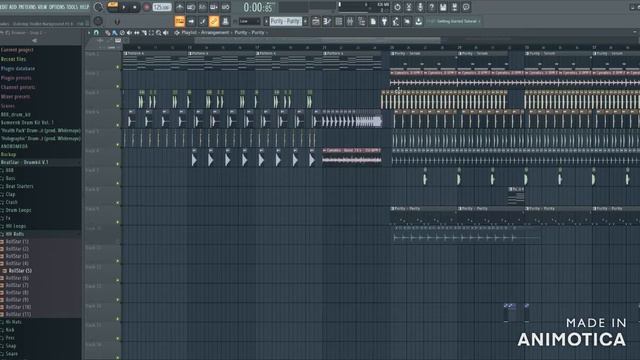This screenshot has height=360, width=640.
Task: Start playback with the Play button
Action: pos(124,7)
